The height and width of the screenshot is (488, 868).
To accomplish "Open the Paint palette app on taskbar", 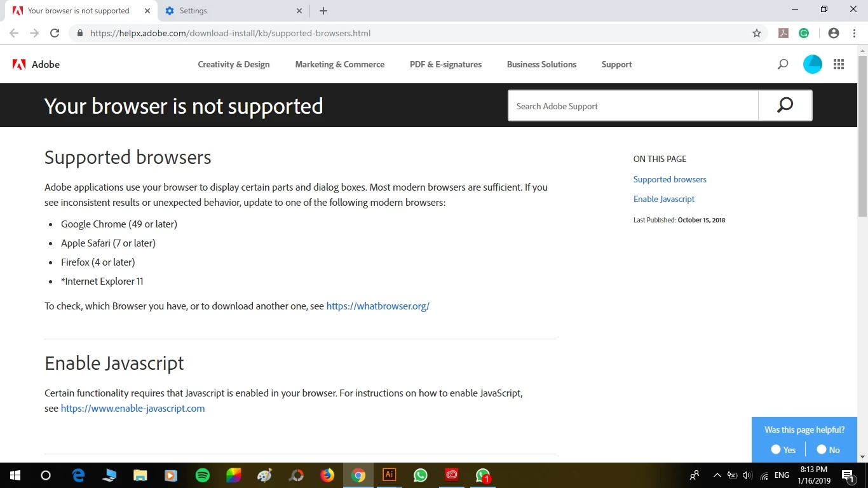I will pyautogui.click(x=265, y=475).
